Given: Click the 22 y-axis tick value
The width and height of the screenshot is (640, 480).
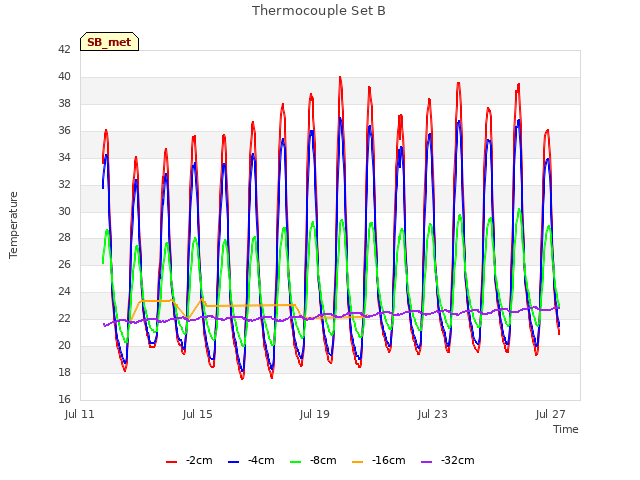Looking at the screenshot, I should pos(64,318).
